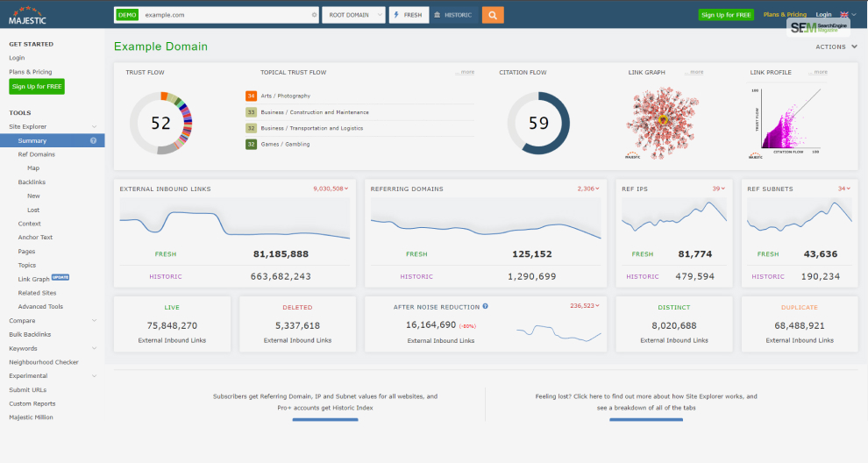
Task: Open Ref Domains in the sidebar
Action: [x=37, y=154]
